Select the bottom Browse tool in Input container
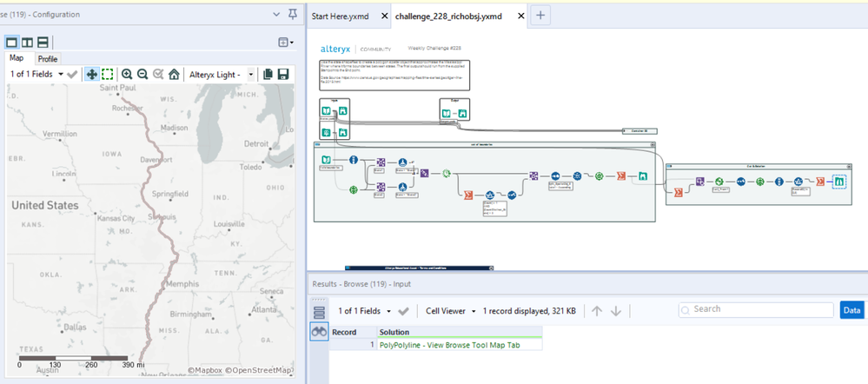Image resolution: width=868 pixels, height=384 pixels. 342,132
